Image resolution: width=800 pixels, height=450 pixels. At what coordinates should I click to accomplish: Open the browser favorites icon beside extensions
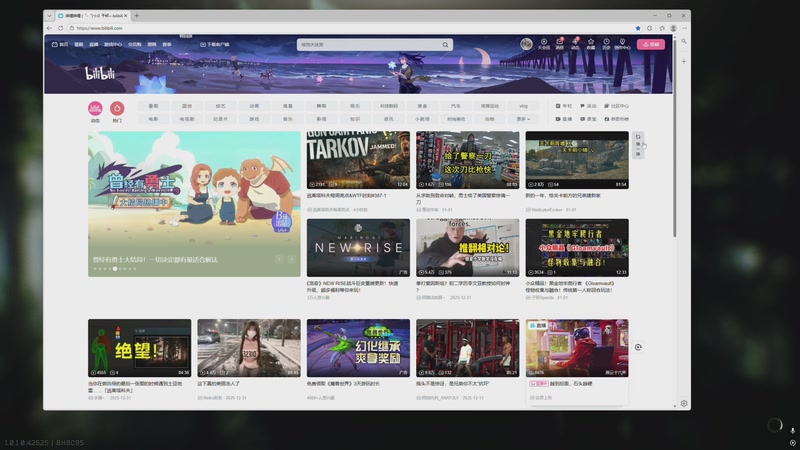pos(662,28)
